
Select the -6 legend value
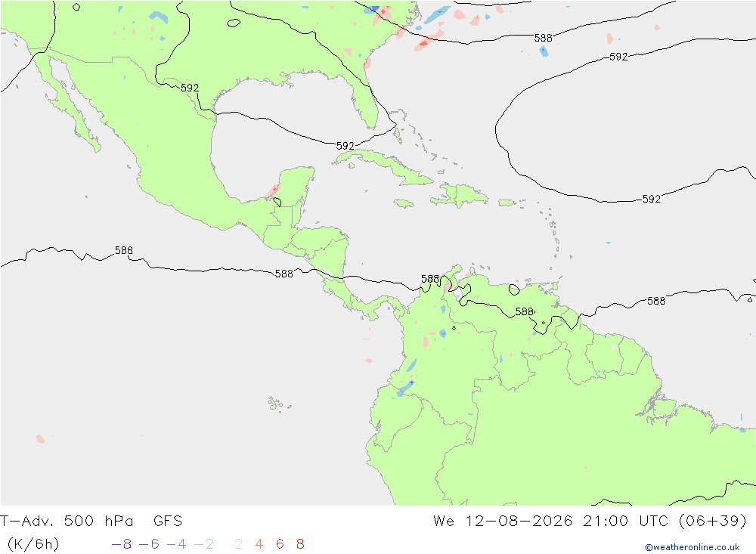point(149,544)
